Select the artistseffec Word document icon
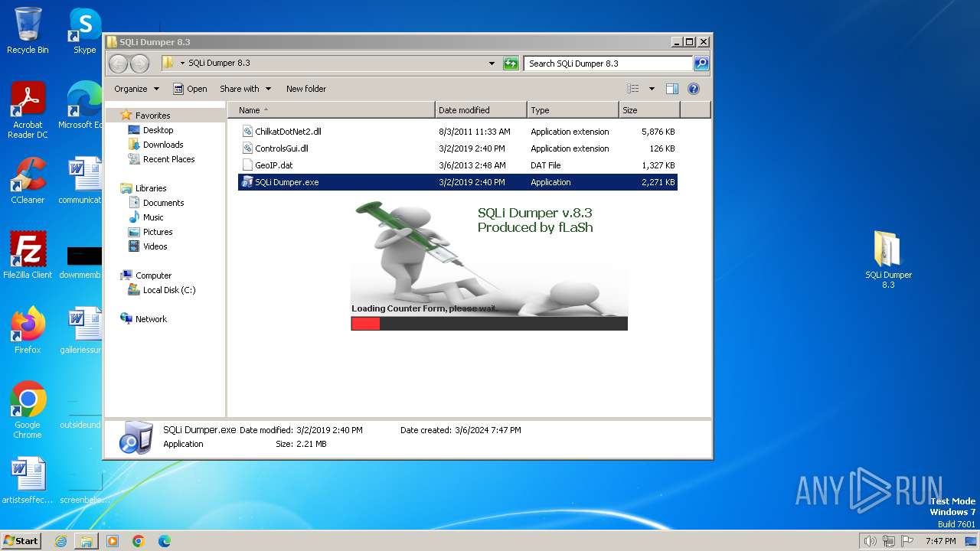Viewport: 980px width, 551px height. (28, 481)
